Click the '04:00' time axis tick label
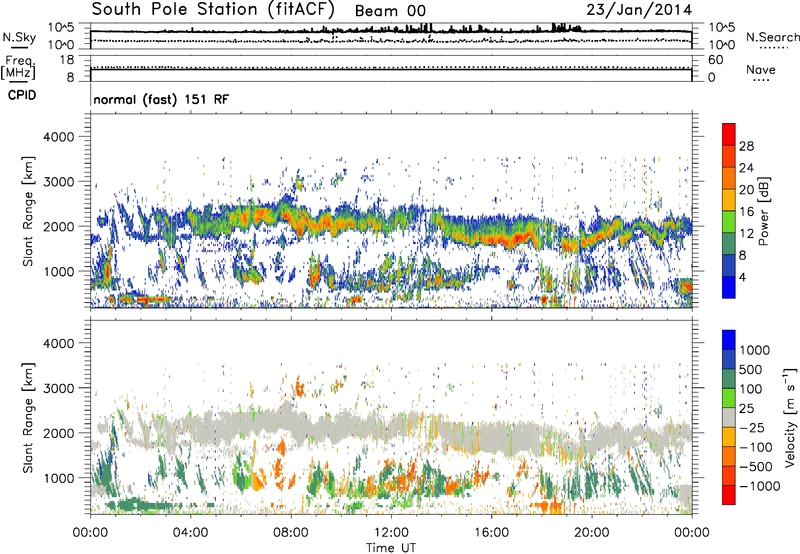The width and height of the screenshot is (800, 554). click(x=190, y=533)
